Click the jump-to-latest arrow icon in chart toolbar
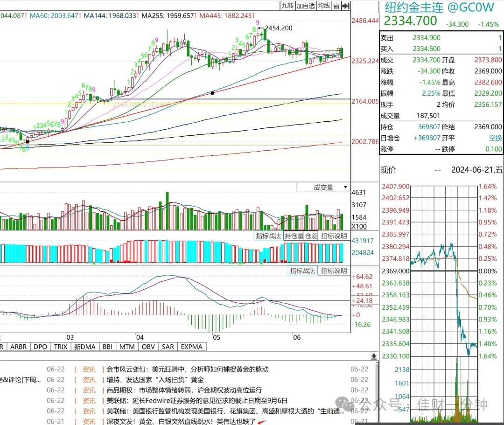Viewport: 504px width, 425px height. 346,6
